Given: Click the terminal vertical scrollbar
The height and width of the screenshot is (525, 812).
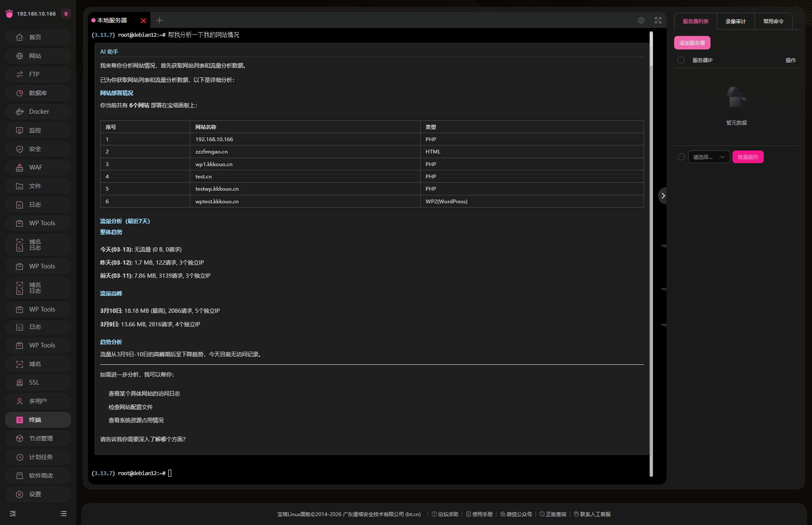Looking at the screenshot, I should coord(651,254).
